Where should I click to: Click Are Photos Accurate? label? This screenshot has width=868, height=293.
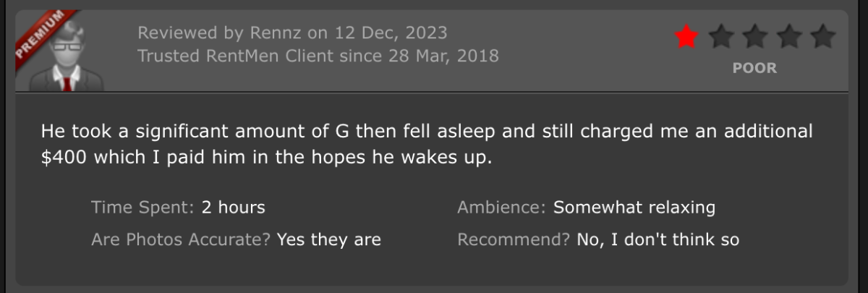pos(181,239)
